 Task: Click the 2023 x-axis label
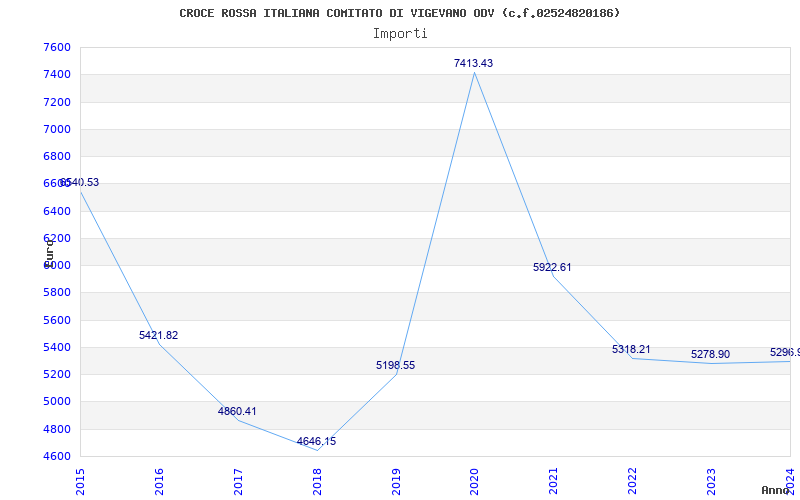711,481
